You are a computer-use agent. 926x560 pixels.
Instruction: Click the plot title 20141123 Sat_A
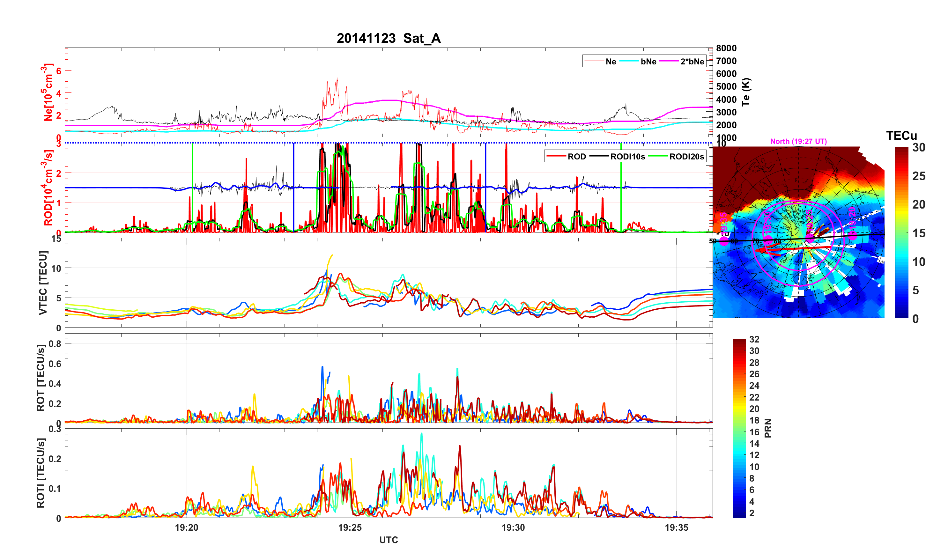click(388, 38)
